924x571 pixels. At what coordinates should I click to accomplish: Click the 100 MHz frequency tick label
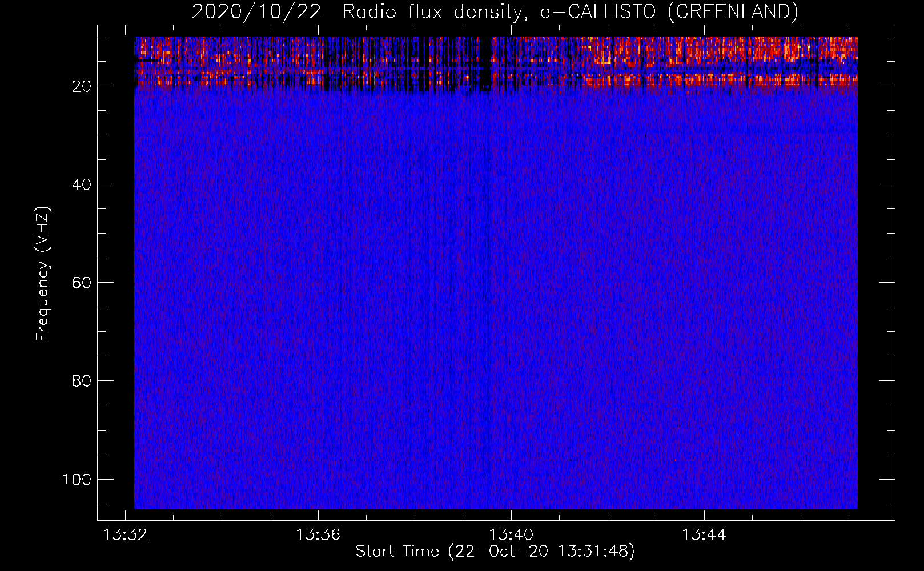pos(77,479)
